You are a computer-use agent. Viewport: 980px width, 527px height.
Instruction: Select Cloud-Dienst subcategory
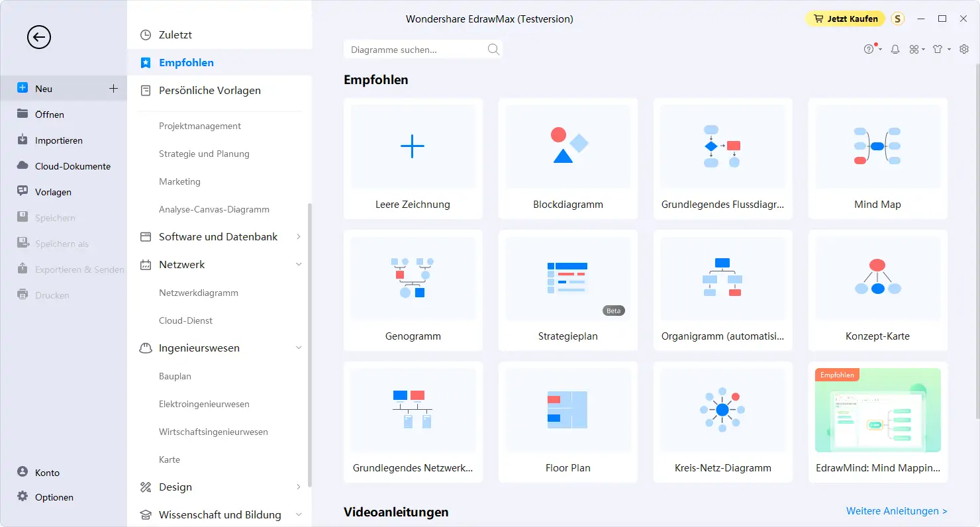pos(186,320)
